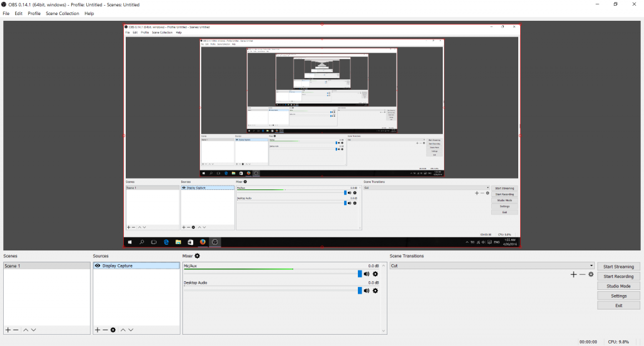The width and height of the screenshot is (644, 346).
Task: Open the Mixer settings gear beside Mixer title
Action: point(197,256)
